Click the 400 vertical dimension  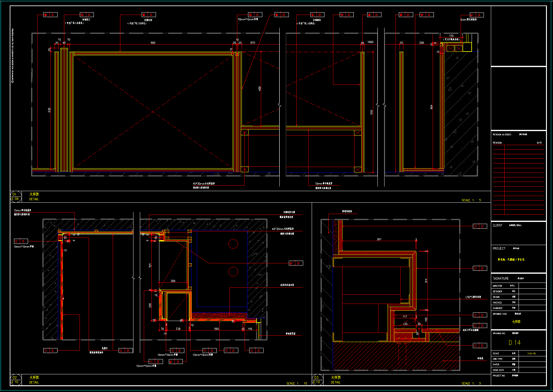pos(260,88)
